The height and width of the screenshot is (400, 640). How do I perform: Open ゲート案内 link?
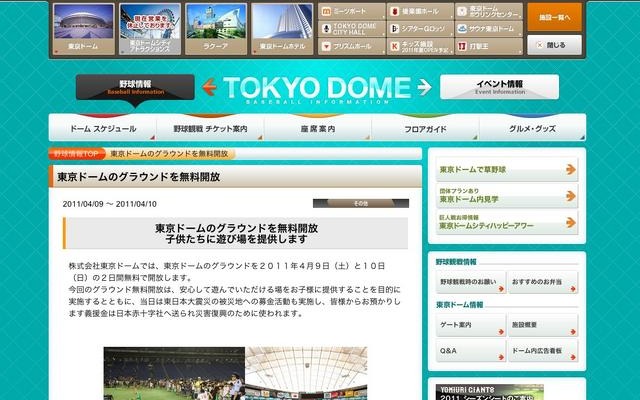click(x=471, y=325)
